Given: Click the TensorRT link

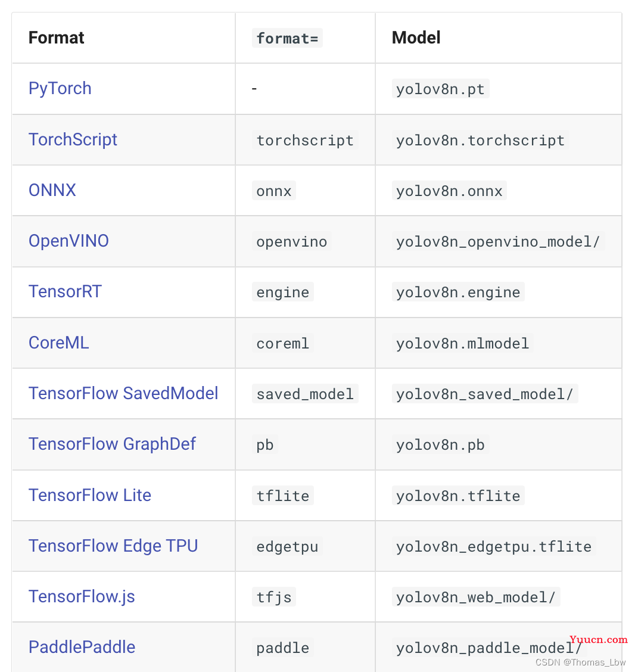Looking at the screenshot, I should [65, 291].
